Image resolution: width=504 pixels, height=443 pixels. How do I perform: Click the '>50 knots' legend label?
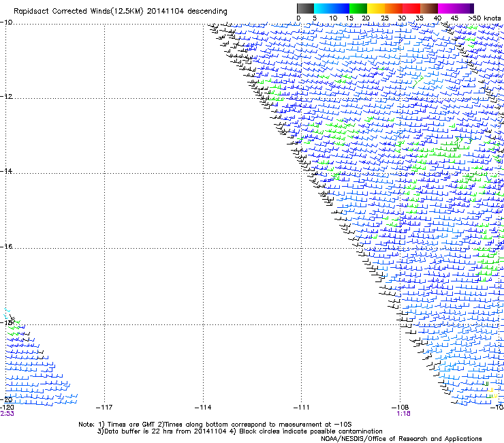[x=484, y=18]
